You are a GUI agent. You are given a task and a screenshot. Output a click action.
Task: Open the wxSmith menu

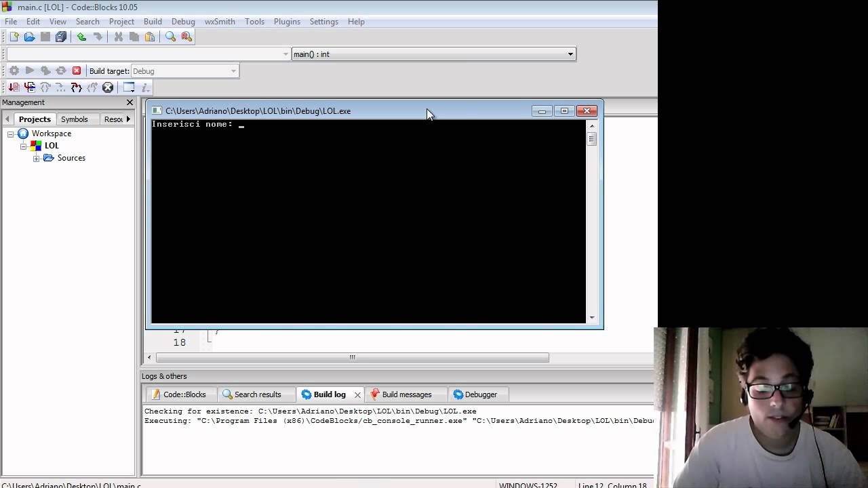coord(220,22)
